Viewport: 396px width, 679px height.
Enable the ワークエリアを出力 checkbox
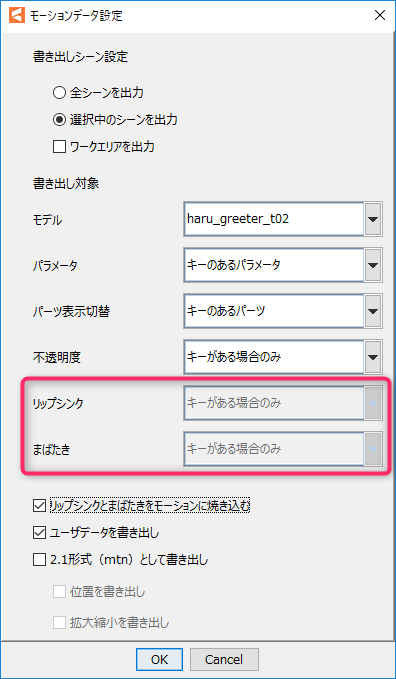59,147
